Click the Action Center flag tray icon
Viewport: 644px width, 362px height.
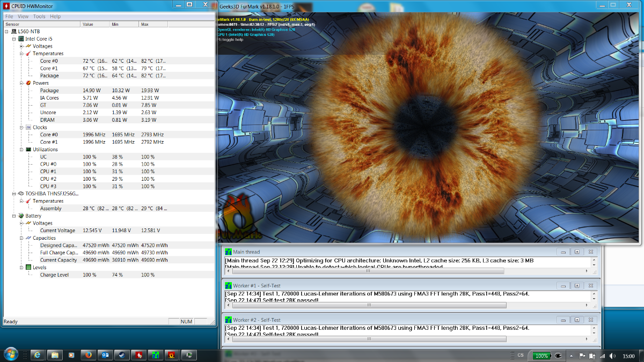[582, 356]
